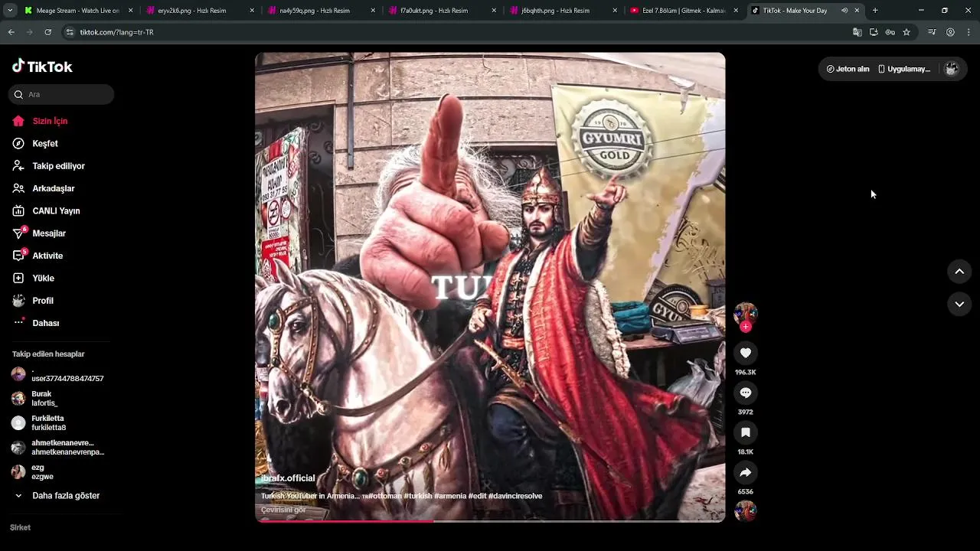The height and width of the screenshot is (551, 980).
Task: Open the Sizin İçin feed
Action: point(50,121)
